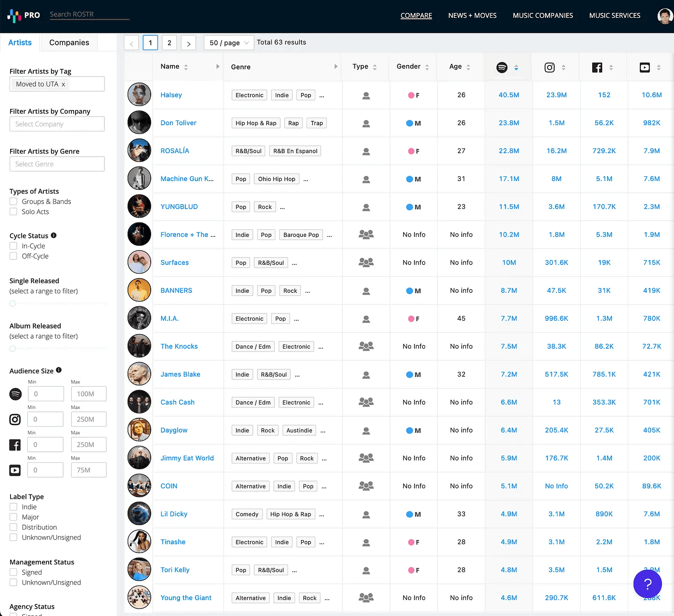Open the MUSIC COMPANIES menu
Image resolution: width=674 pixels, height=616 pixels.
click(543, 15)
